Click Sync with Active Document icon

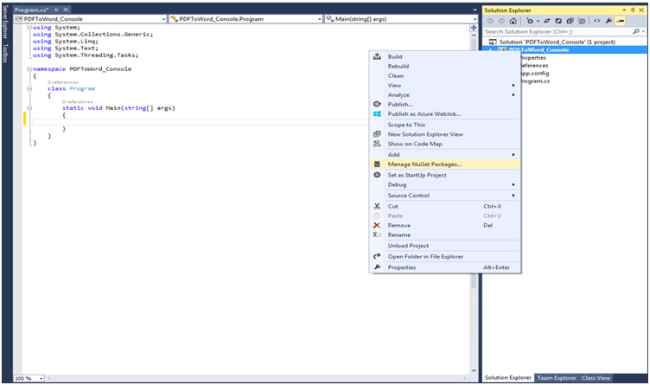tap(547, 21)
